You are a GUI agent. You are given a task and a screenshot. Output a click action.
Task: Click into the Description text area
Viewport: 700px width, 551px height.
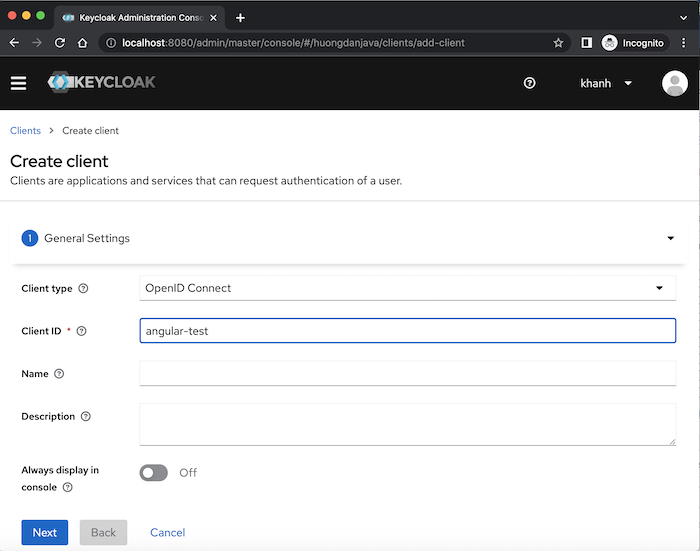(408, 425)
